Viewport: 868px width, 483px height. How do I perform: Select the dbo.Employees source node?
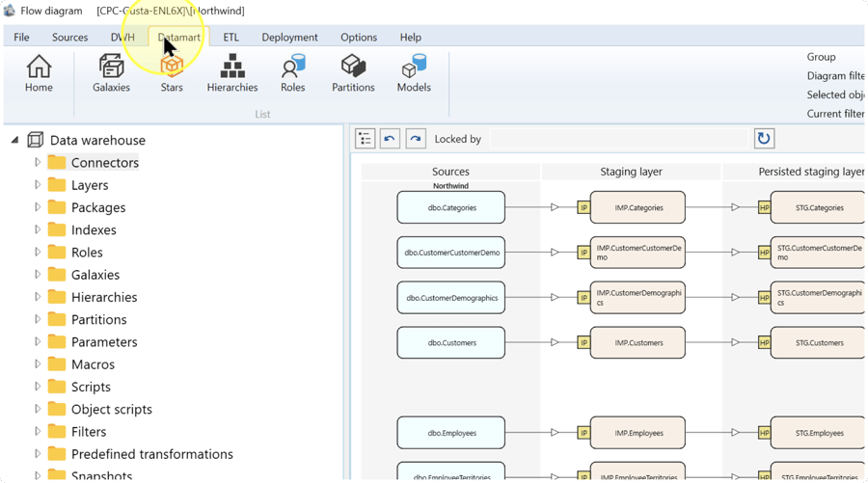coord(451,433)
